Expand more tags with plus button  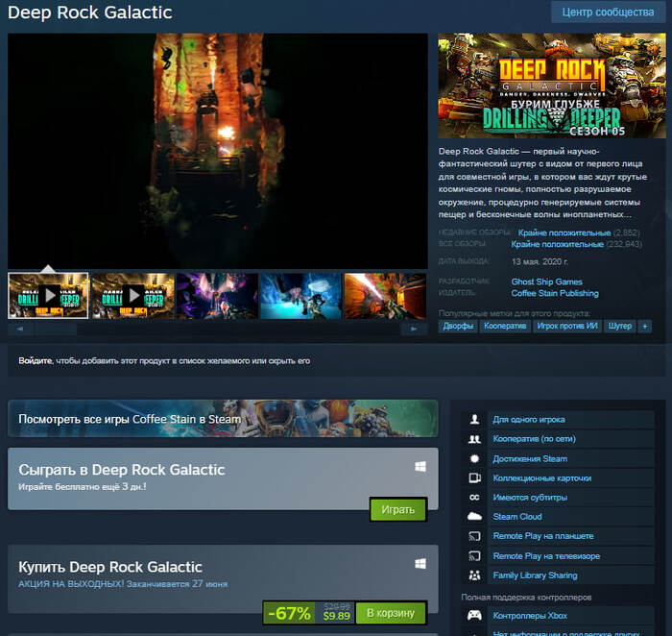point(644,326)
